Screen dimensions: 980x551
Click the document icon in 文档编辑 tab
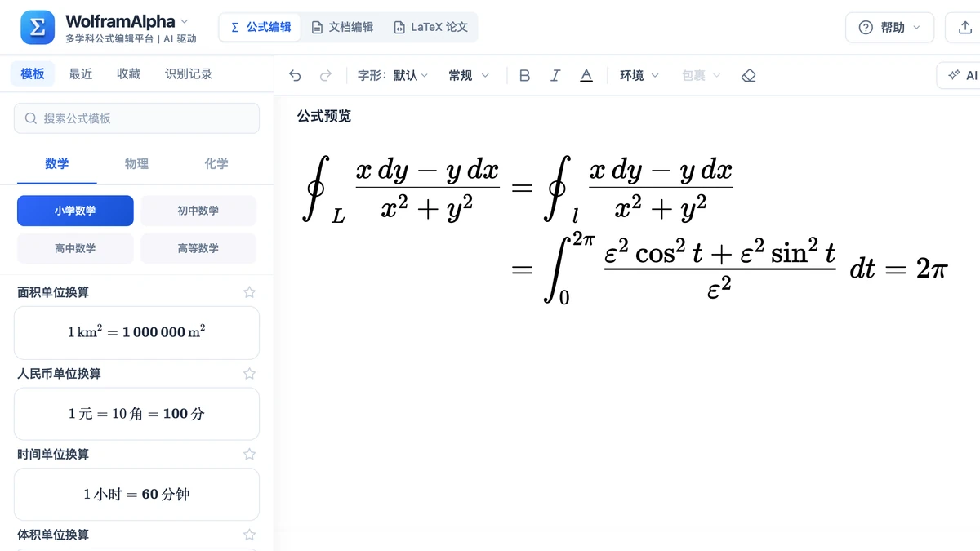click(317, 27)
